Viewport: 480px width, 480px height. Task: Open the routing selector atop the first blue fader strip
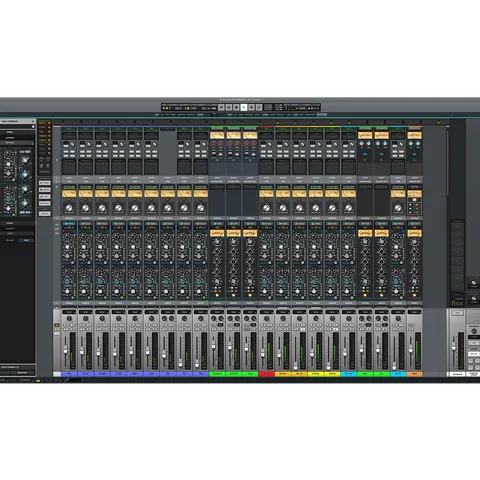coord(69,312)
